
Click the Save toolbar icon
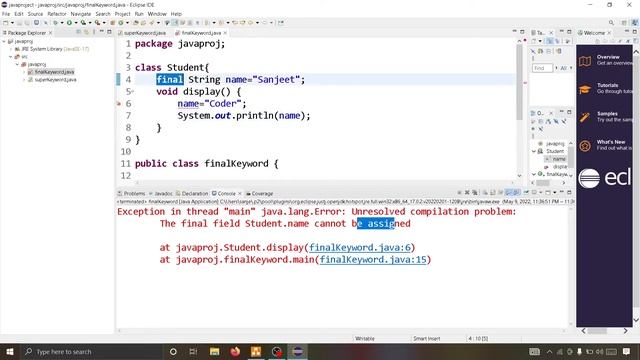click(x=20, y=23)
